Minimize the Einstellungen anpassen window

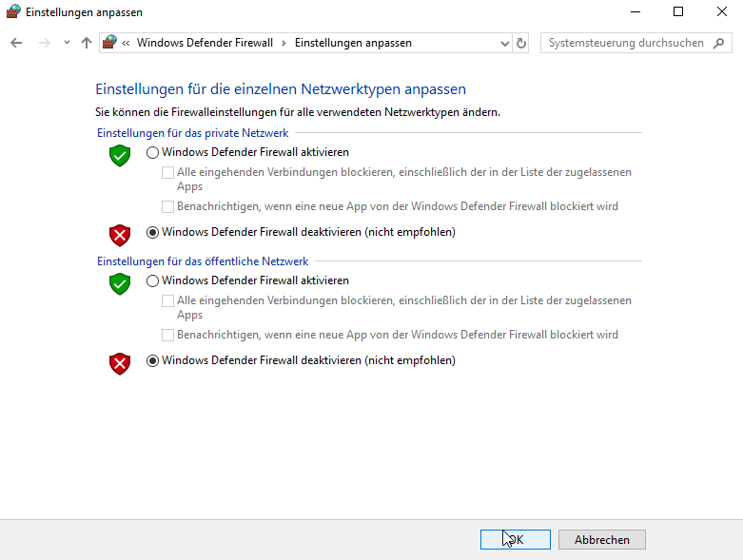point(635,11)
